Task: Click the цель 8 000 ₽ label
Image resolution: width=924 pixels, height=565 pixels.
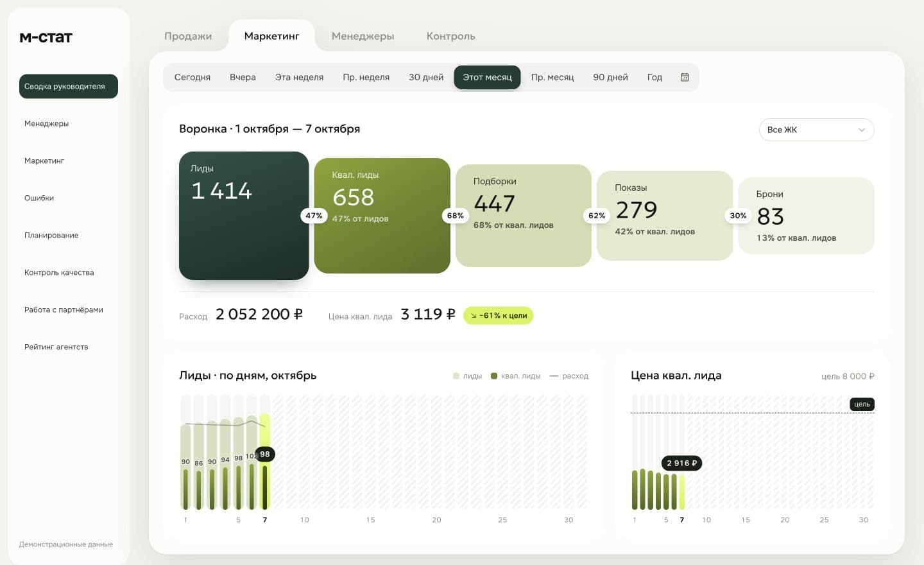Action: pyautogui.click(x=848, y=376)
